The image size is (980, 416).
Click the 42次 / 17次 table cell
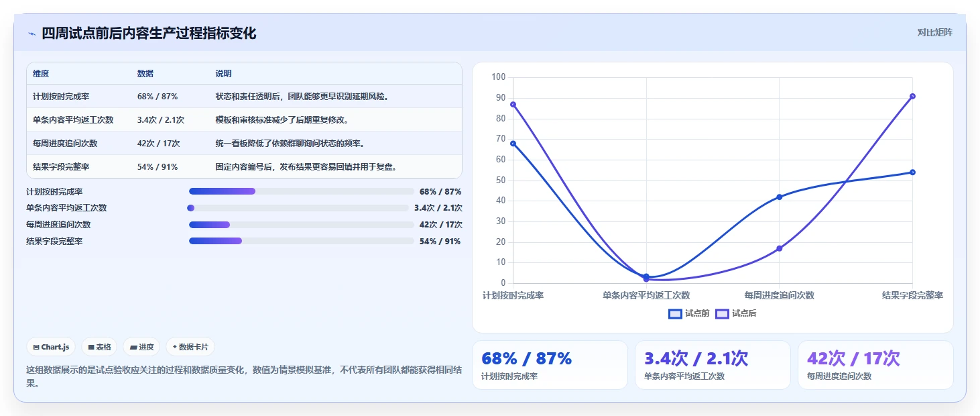[159, 144]
